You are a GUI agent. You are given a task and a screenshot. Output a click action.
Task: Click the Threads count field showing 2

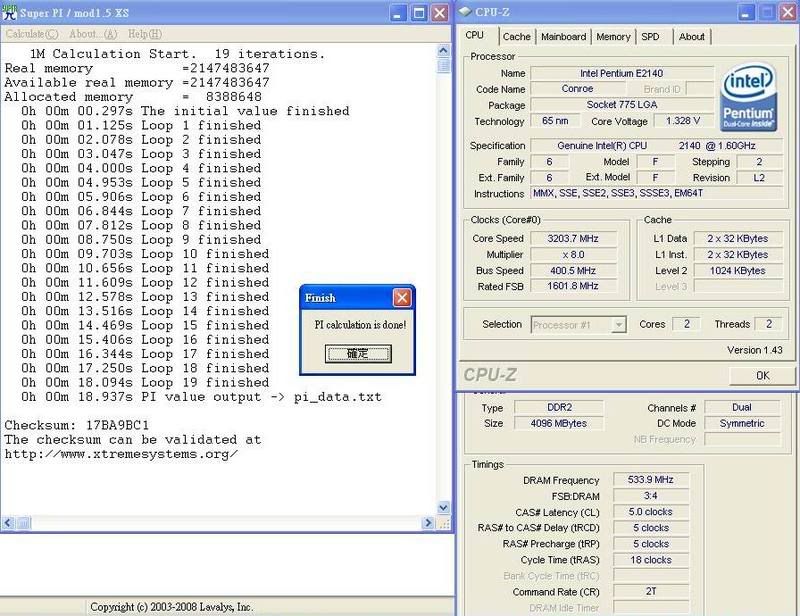tap(768, 324)
